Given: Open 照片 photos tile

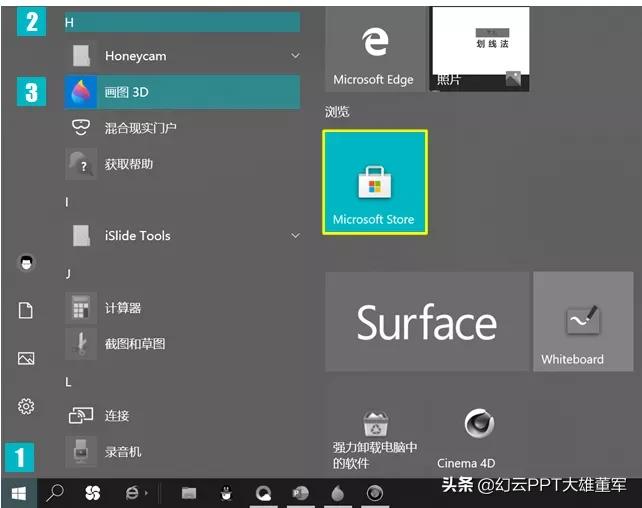Looking at the screenshot, I should 481,49.
